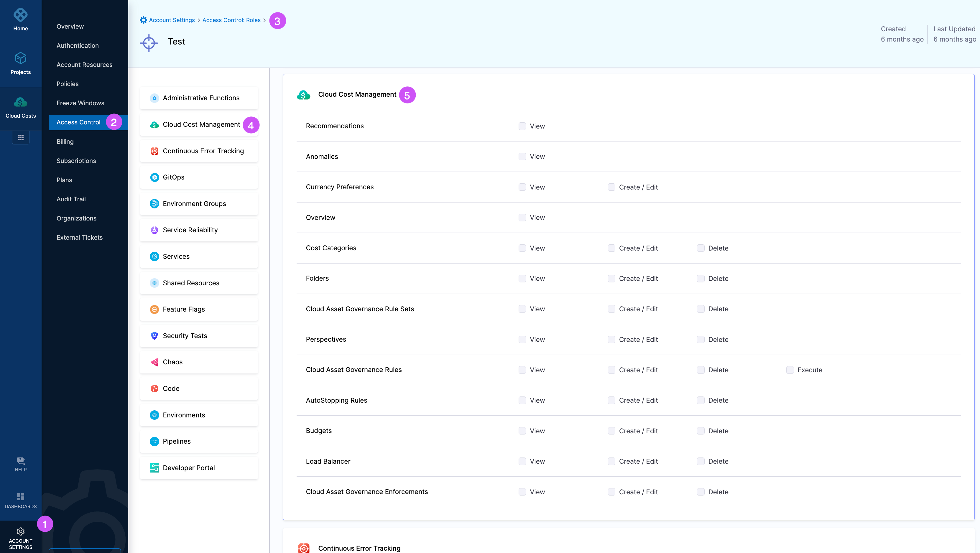The image size is (980, 553).
Task: Go to Audit Trail menu item
Action: (71, 199)
